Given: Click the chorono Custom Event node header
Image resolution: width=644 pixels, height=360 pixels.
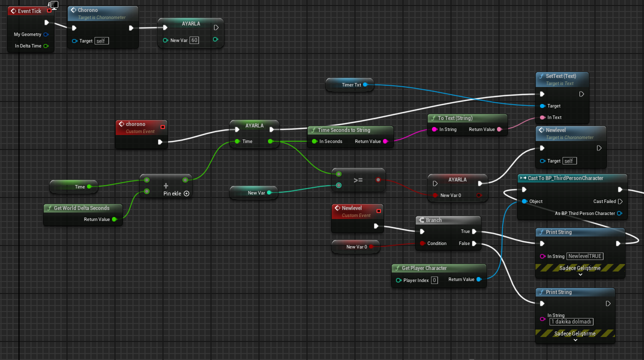Looking at the screenshot, I should coord(141,127).
